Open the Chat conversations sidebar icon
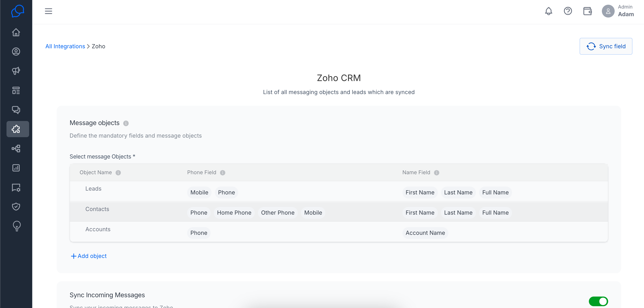This screenshot has width=644, height=308. pyautogui.click(x=16, y=110)
